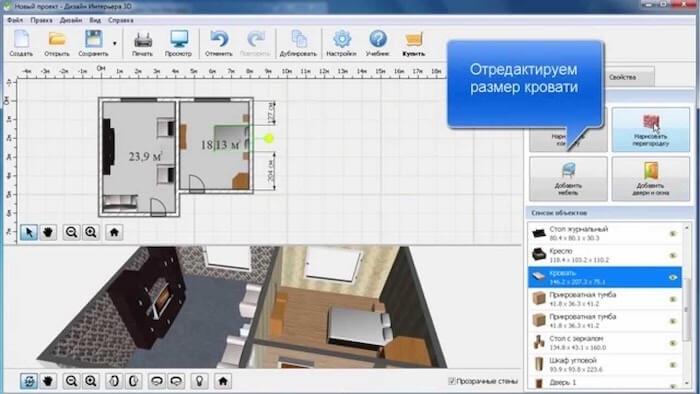Open the Учебник help icon
The height and width of the screenshot is (394, 700).
(x=378, y=43)
